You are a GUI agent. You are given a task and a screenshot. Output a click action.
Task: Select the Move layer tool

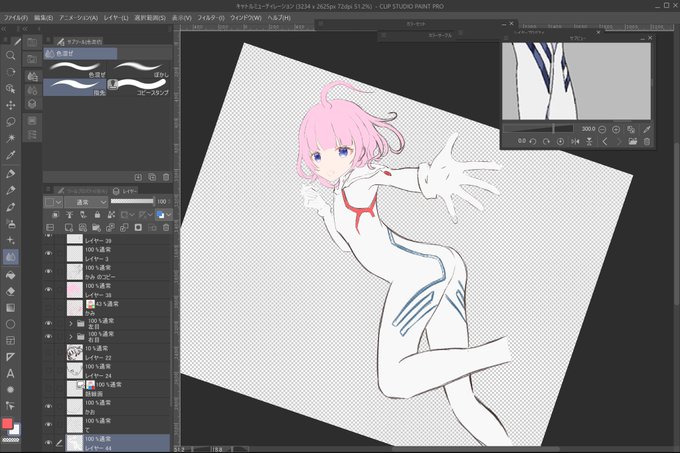(10, 105)
